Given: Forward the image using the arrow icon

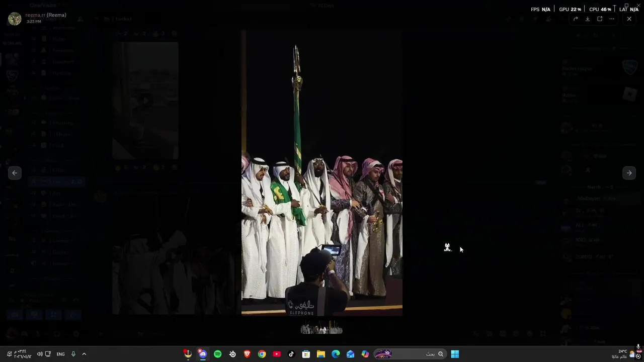Looking at the screenshot, I should pyautogui.click(x=576, y=19).
